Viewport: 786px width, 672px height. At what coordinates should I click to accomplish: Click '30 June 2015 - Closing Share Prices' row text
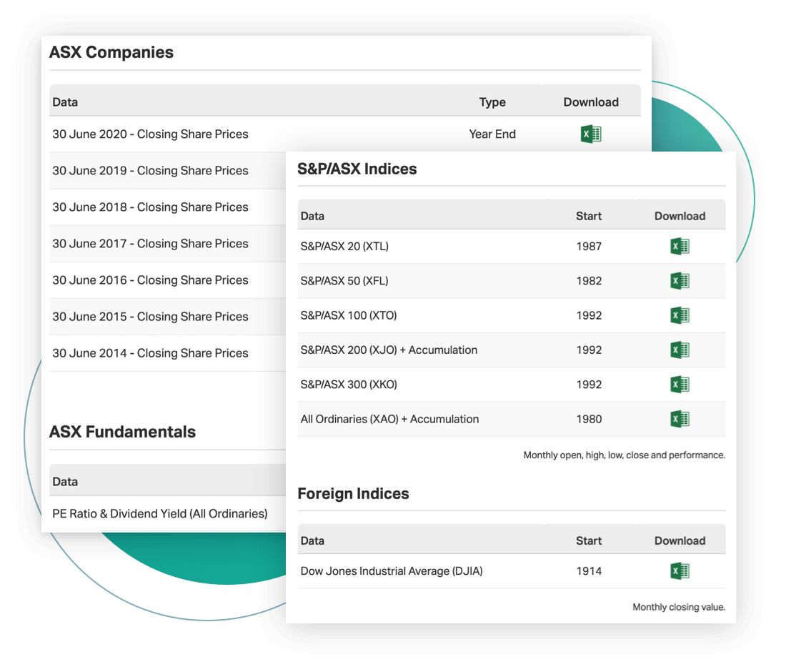click(x=150, y=317)
